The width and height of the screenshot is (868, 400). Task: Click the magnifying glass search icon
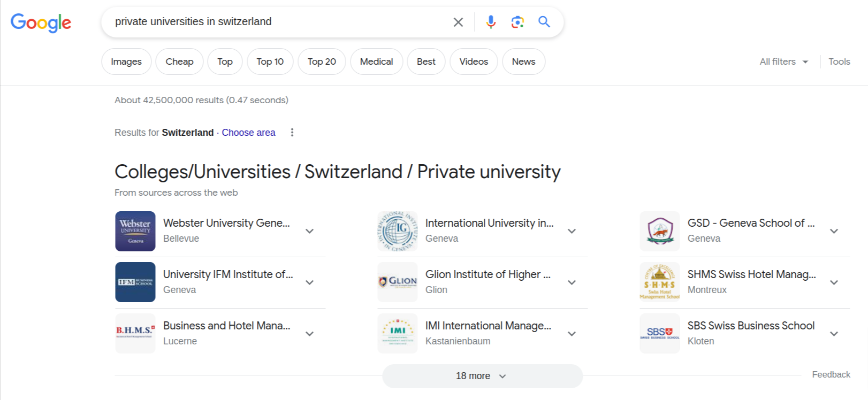click(544, 22)
